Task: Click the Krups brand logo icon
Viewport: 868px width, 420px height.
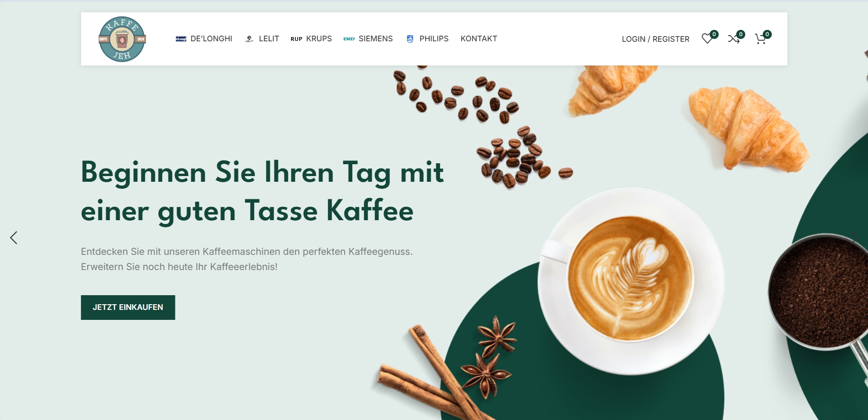Action: [x=296, y=39]
